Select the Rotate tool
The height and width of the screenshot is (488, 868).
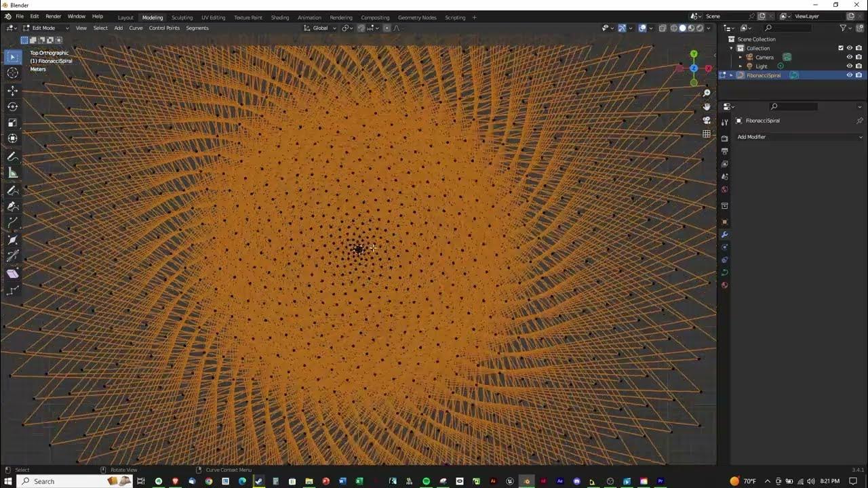(13, 106)
